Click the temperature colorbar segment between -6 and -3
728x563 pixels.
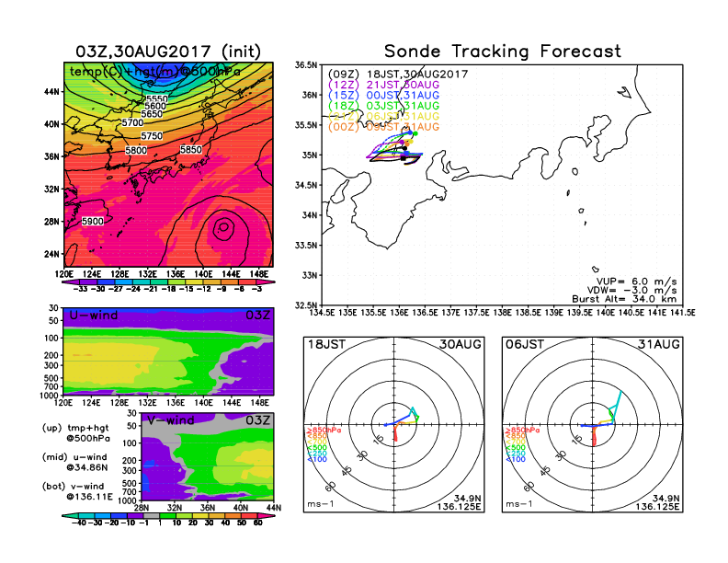pyautogui.click(x=248, y=281)
